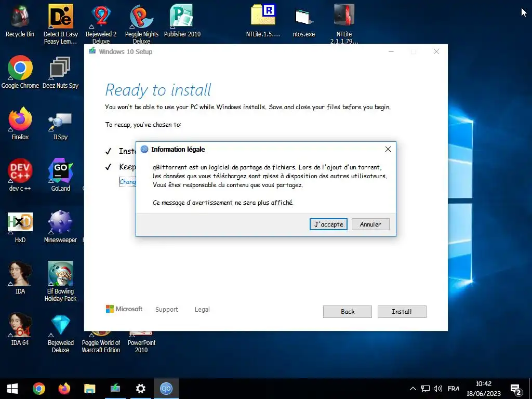Select the Bejeweled 2 Deluxe desktop icon
This screenshot has width=532, height=399.
coord(101,24)
